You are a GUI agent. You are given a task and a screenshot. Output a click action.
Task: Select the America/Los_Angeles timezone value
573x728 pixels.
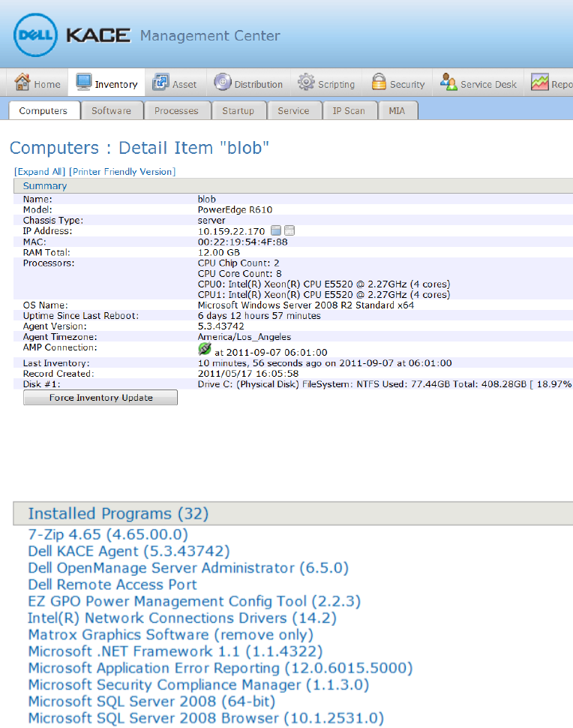pyautogui.click(x=244, y=337)
